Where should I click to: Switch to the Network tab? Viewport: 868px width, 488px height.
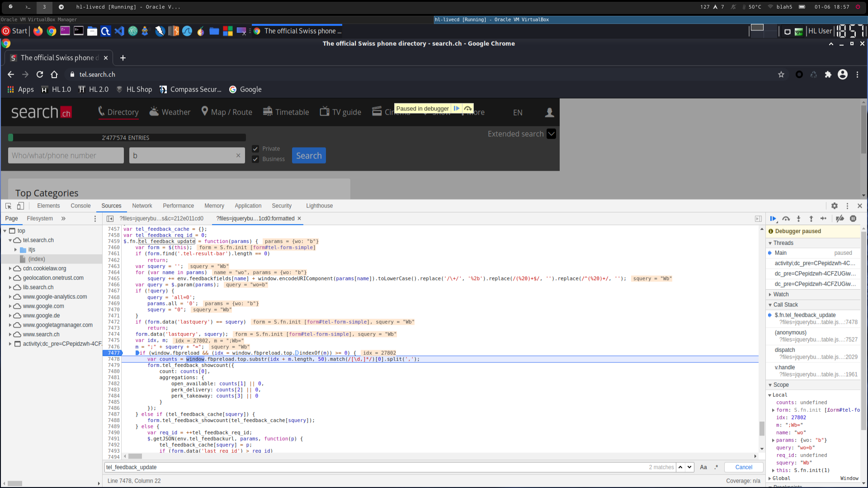click(142, 206)
